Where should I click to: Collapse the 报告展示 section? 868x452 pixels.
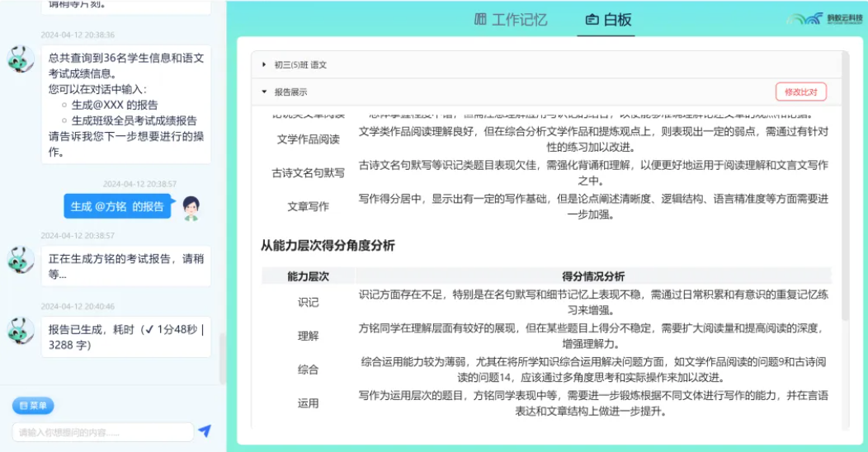264,92
